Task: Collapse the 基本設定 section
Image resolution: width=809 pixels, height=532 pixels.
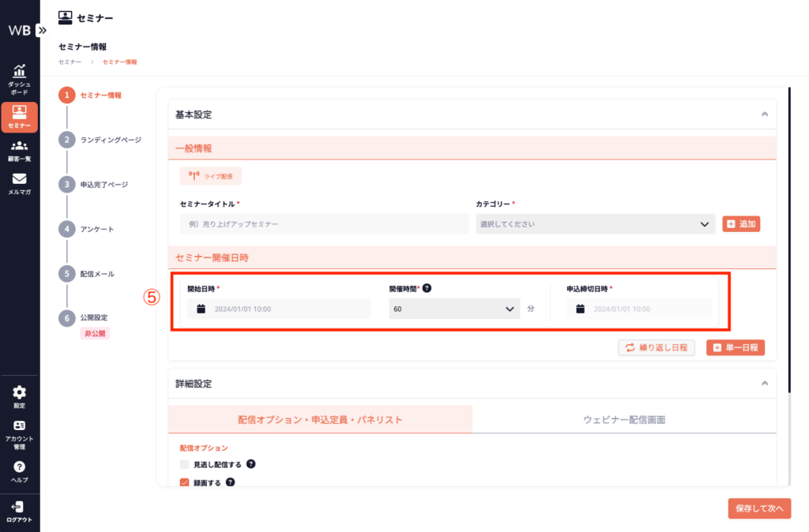Action: point(764,114)
